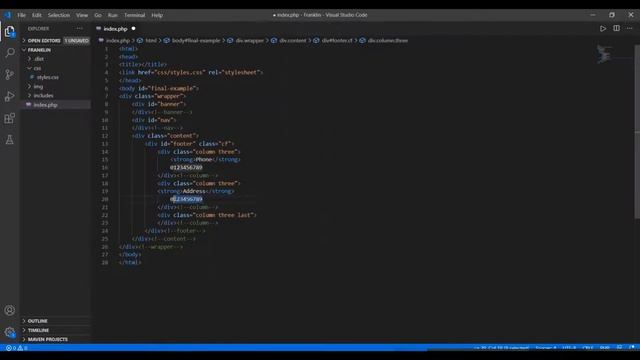Open editor More Actions ellipsis
Viewport: 640px width, 360px height.
[629, 28]
